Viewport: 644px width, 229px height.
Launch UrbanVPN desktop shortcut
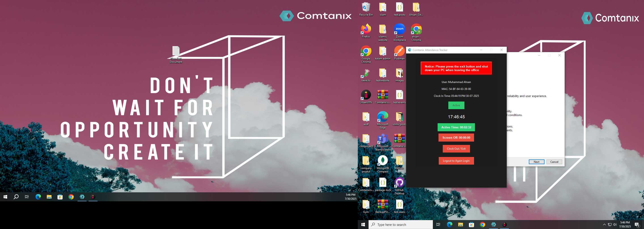(366, 97)
